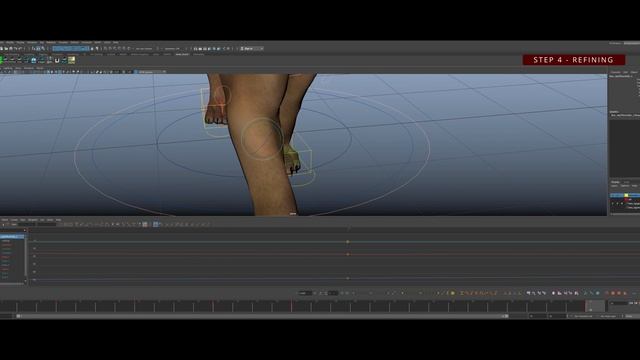The height and width of the screenshot is (360, 640).
Task: Click the Graph Editor outliner vertical scrollbar
Action: pos(25,256)
